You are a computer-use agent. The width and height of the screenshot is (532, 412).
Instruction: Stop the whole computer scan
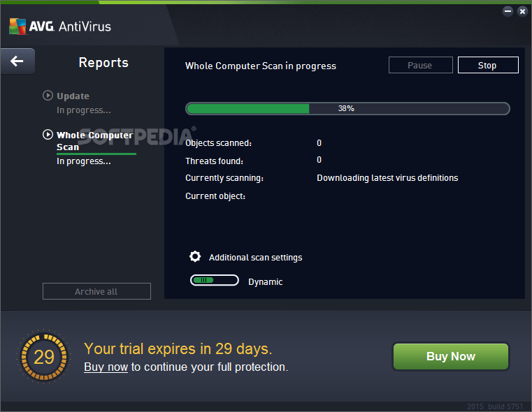[x=488, y=65]
